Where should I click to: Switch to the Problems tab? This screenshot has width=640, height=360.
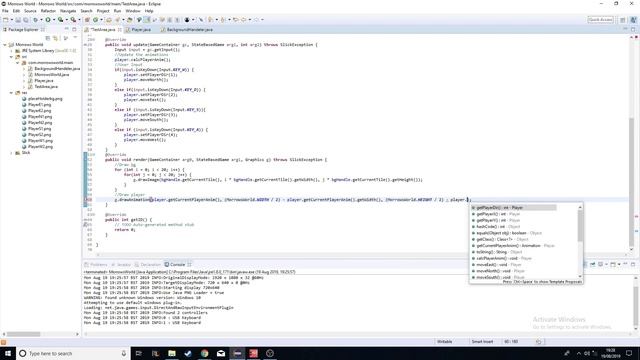coord(96,264)
